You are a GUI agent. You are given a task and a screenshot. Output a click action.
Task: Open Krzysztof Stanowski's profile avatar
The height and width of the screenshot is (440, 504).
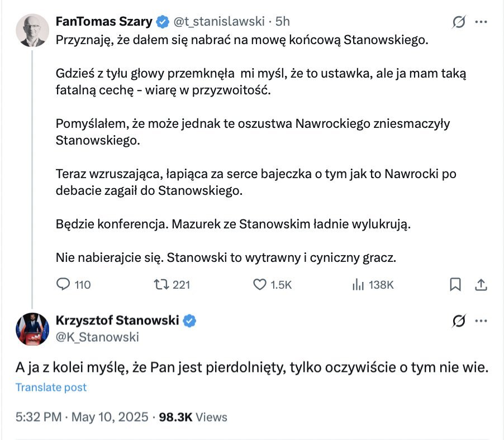pyautogui.click(x=32, y=329)
